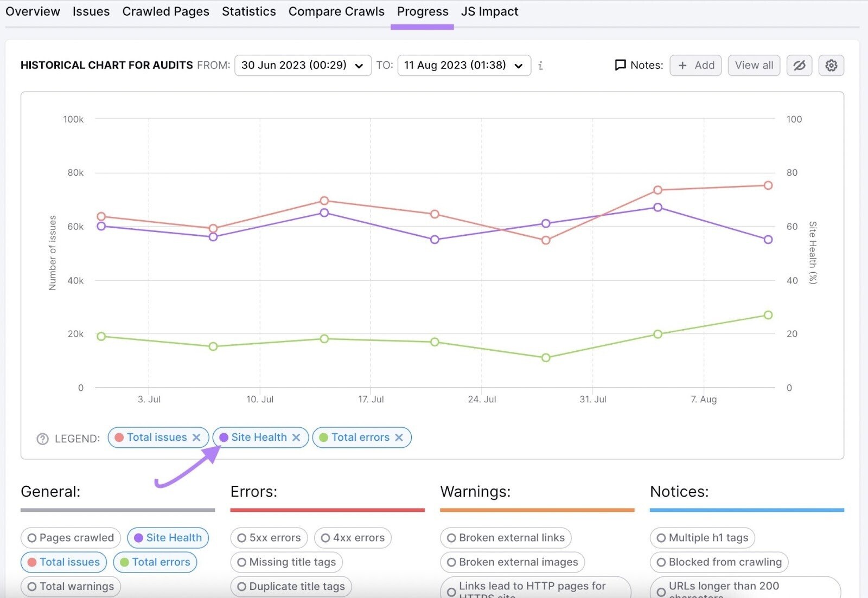Click the Notes flag icon
The image size is (868, 598).
tap(620, 65)
